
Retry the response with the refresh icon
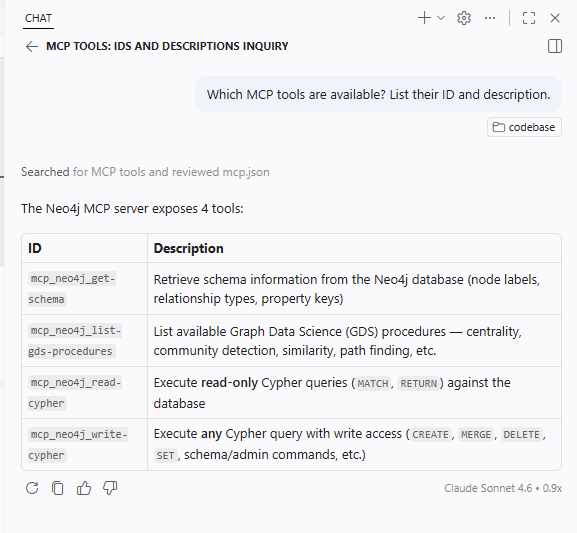pos(32,488)
